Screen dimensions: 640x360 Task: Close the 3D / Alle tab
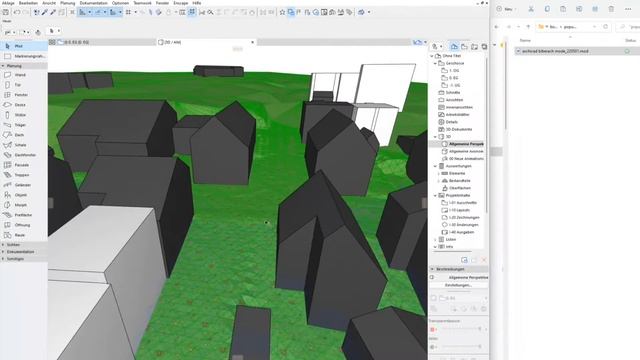click(252, 42)
